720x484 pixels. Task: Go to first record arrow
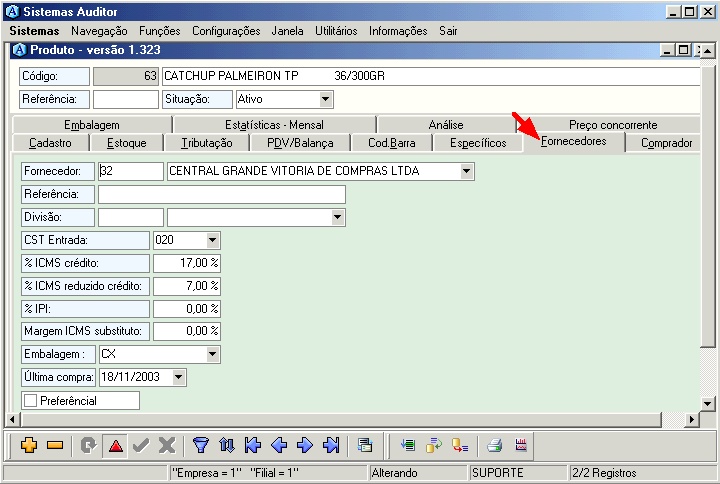point(253,445)
